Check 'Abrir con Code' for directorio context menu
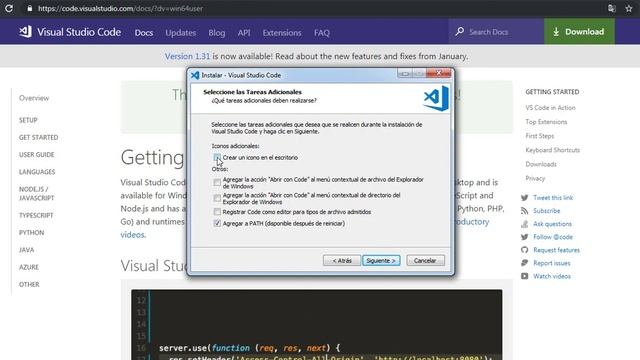640x360 pixels. pos(217,198)
